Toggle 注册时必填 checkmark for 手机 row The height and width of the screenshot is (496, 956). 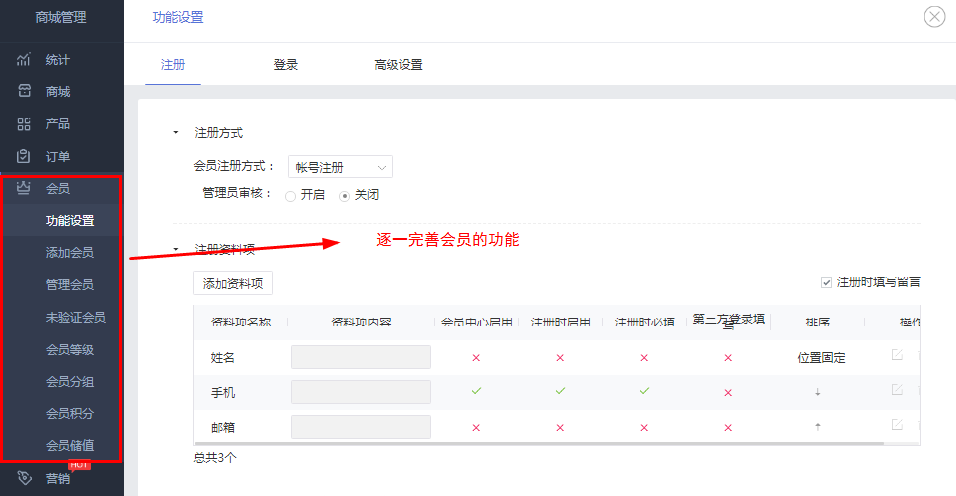click(644, 391)
